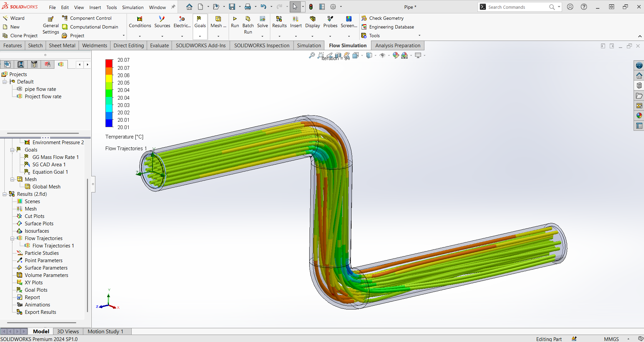
Task: Open Component Control tool
Action: 87,18
